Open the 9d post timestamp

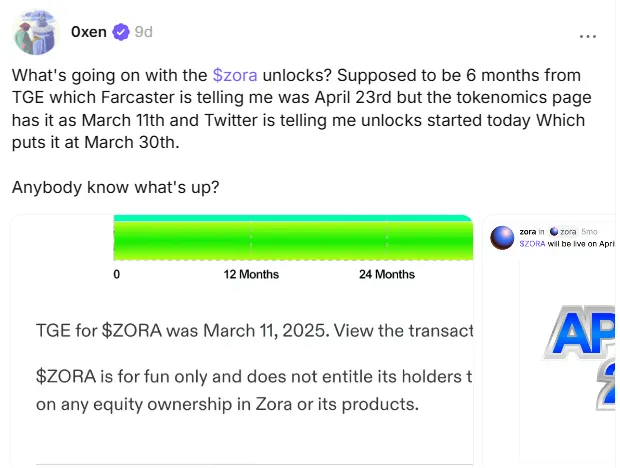tap(143, 32)
